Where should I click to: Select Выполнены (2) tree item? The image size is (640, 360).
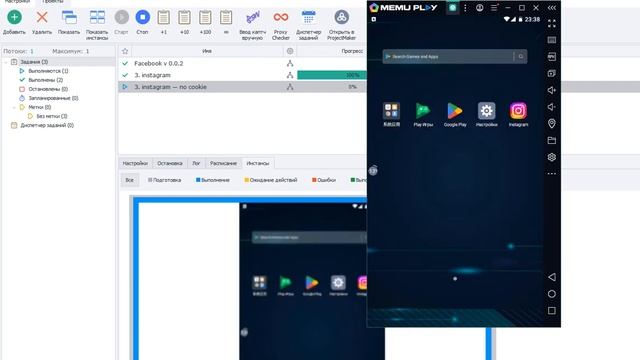pyautogui.click(x=46, y=80)
